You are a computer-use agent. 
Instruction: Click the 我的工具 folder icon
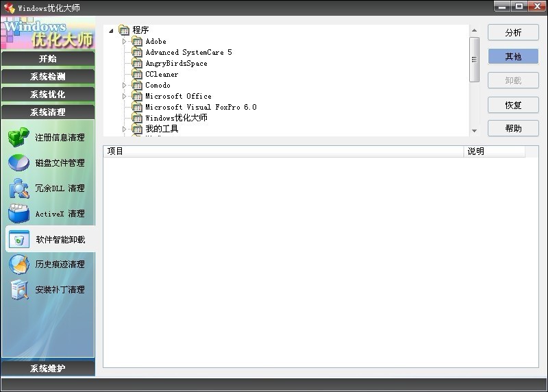click(137, 129)
